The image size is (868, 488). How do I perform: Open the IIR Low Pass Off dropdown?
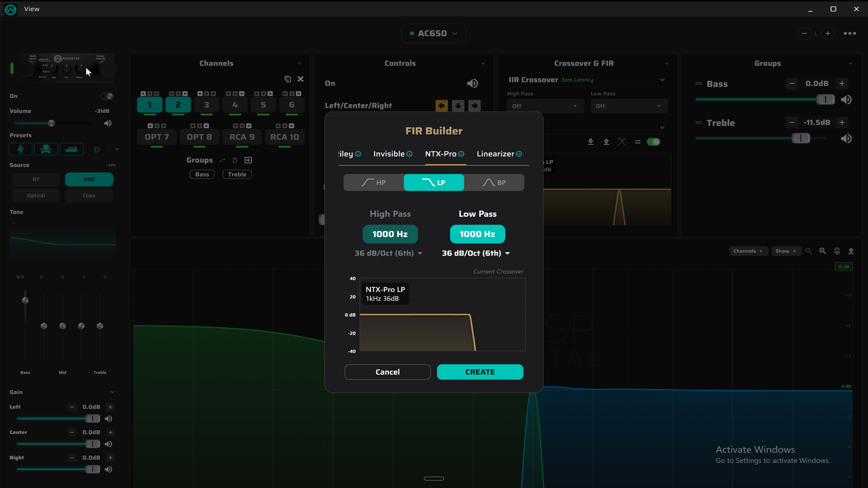point(629,106)
